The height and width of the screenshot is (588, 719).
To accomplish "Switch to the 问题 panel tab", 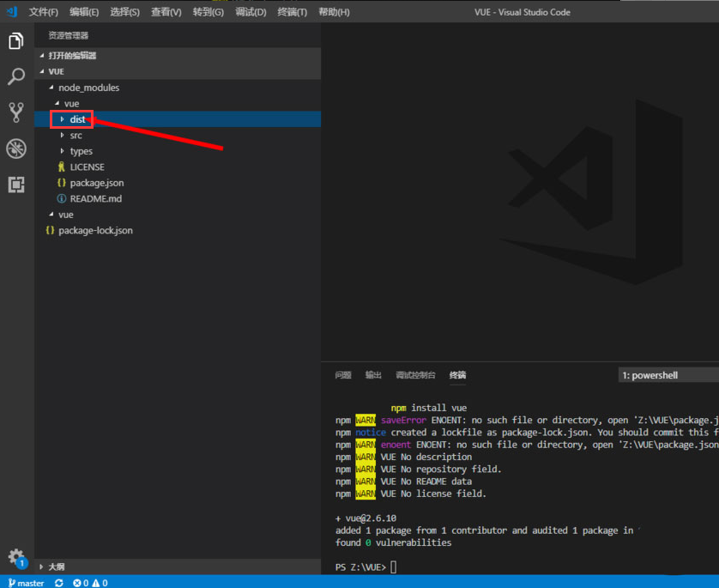I will [343, 375].
